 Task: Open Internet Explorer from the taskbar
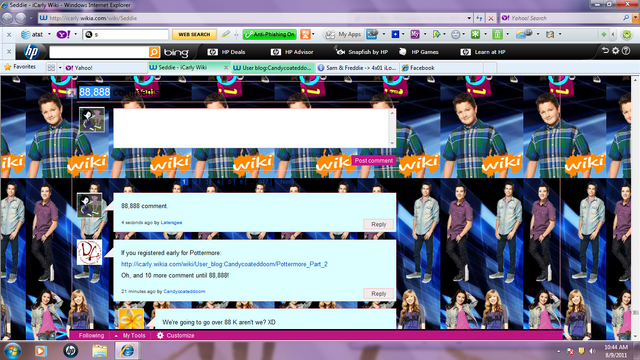127,351
